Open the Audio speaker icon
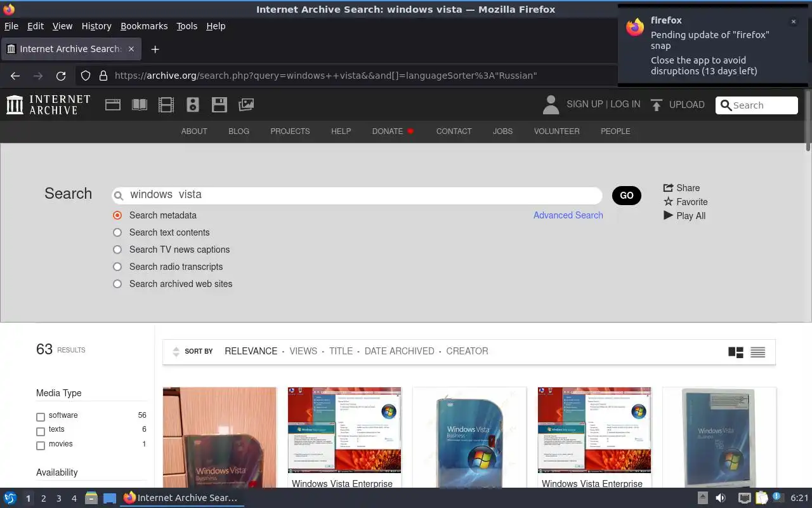 tap(193, 105)
